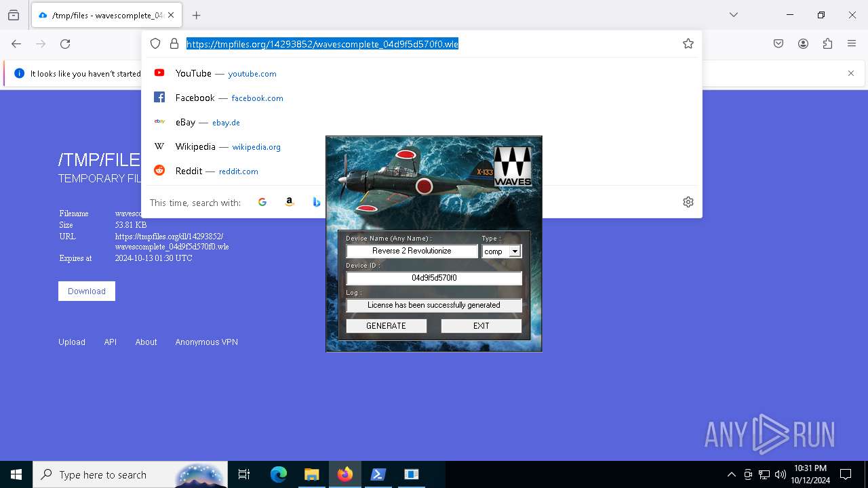The image size is (868, 488).
Task: Open the Firefox View icon
Action: [x=14, y=16]
